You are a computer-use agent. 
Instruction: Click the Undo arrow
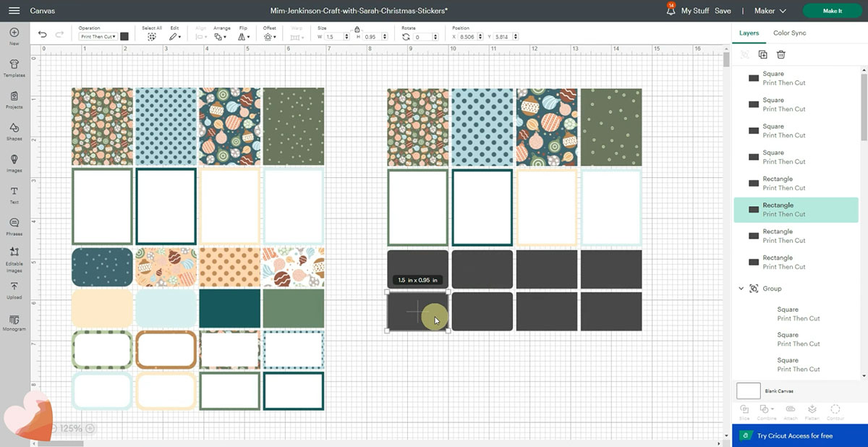pyautogui.click(x=42, y=35)
